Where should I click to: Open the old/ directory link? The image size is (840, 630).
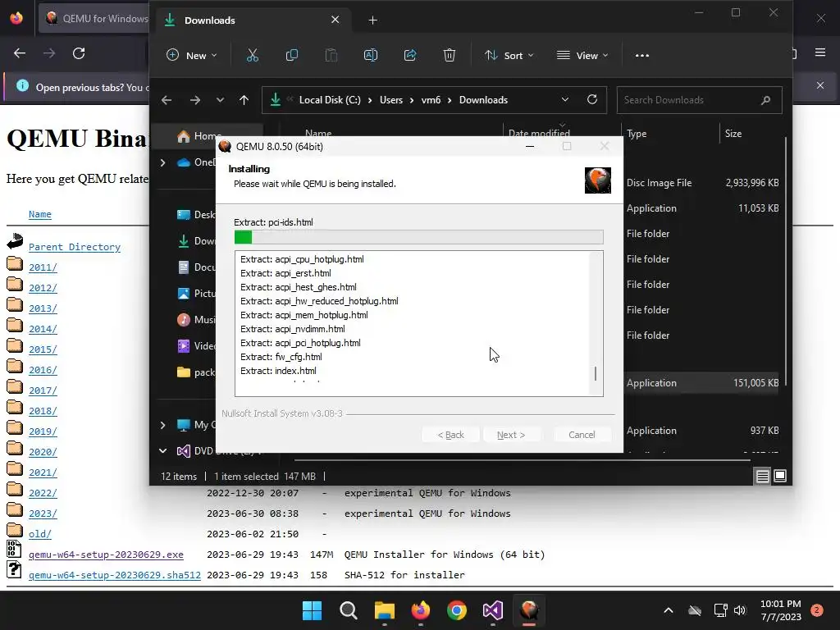pyautogui.click(x=40, y=534)
